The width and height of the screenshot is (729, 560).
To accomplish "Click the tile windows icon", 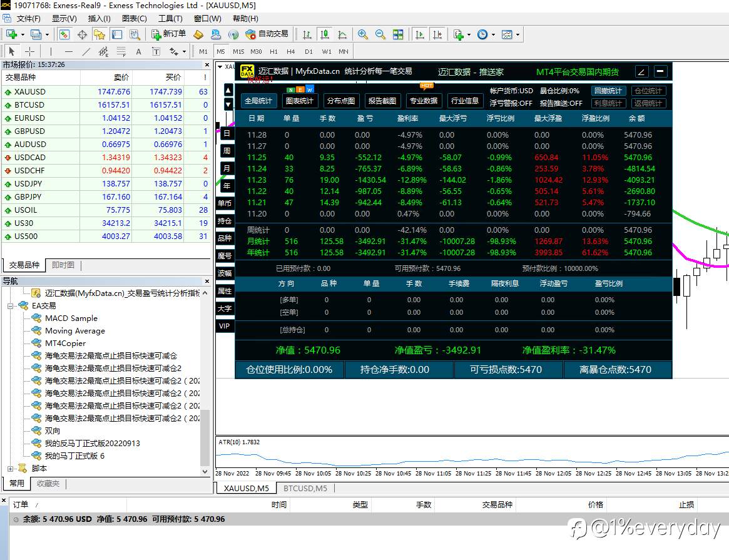I will click(x=398, y=34).
